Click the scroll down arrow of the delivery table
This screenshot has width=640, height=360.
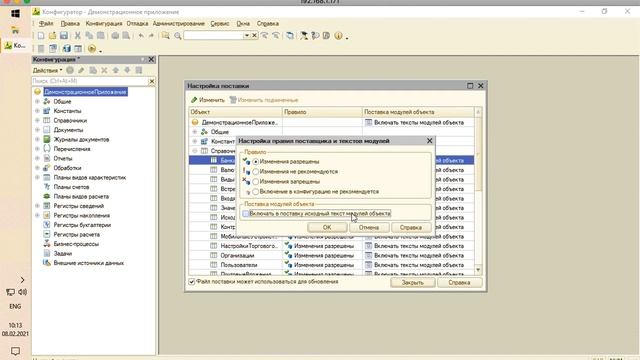point(478,270)
